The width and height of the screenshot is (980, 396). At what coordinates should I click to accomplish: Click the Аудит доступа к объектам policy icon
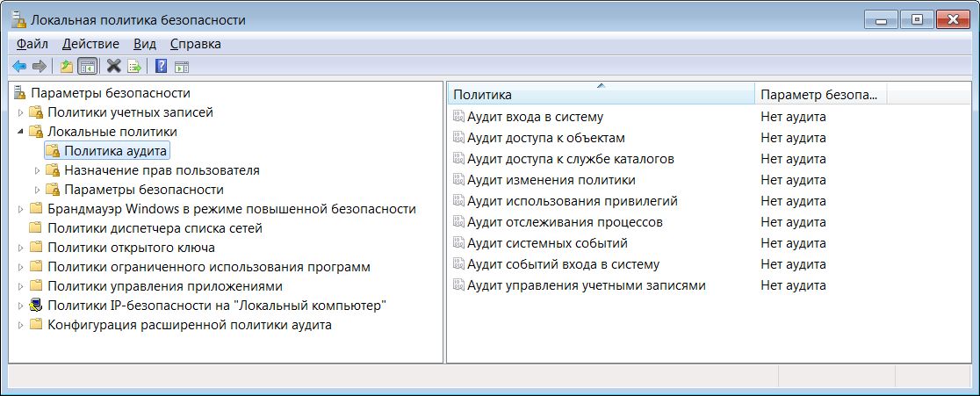point(458,138)
